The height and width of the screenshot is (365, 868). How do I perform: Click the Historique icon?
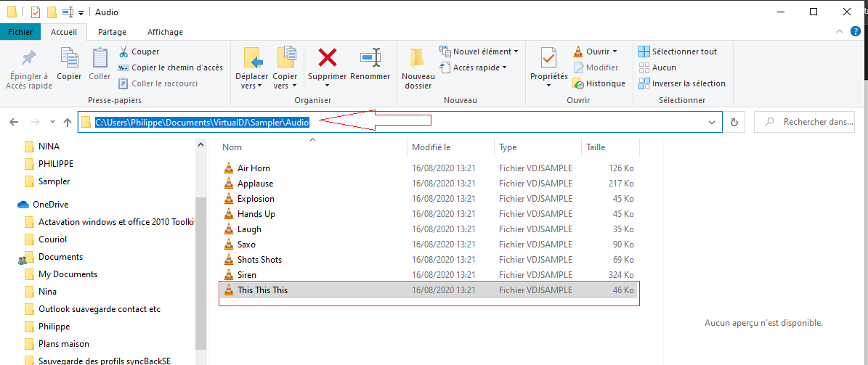click(x=578, y=83)
